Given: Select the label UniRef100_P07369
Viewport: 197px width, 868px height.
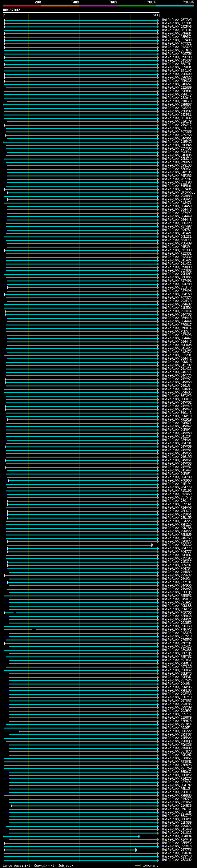Looking at the screenshot, I should [x=176, y=131].
